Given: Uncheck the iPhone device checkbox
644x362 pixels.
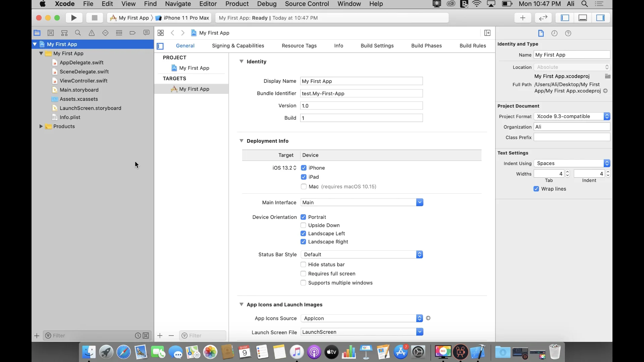Looking at the screenshot, I should coord(304,168).
